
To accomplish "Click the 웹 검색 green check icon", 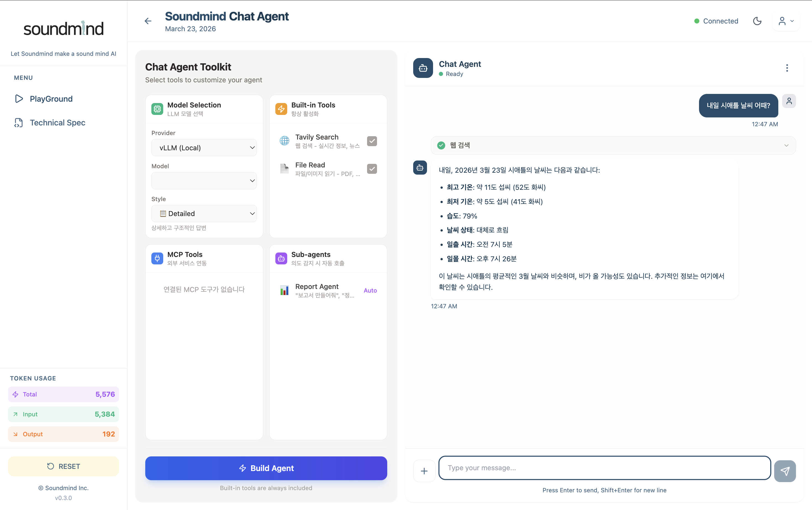I will (x=441, y=145).
